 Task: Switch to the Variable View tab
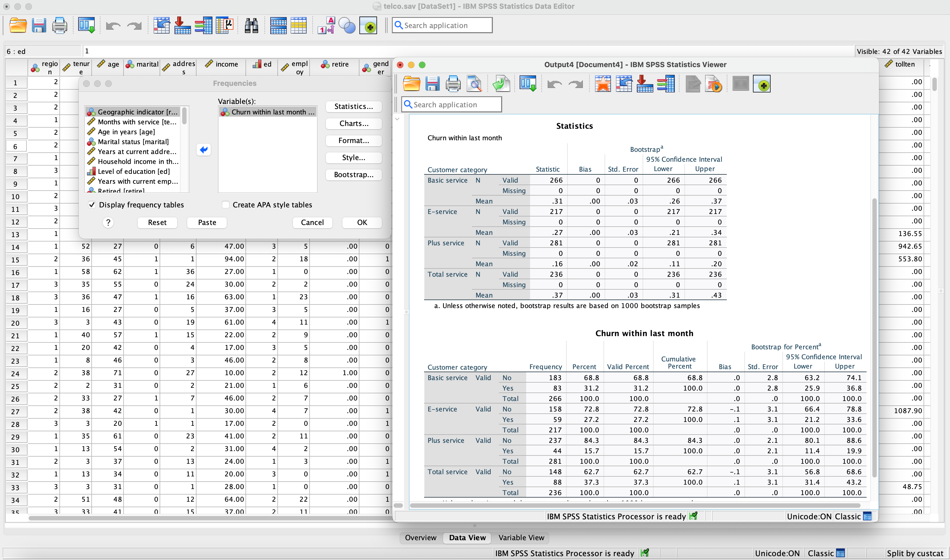click(521, 538)
